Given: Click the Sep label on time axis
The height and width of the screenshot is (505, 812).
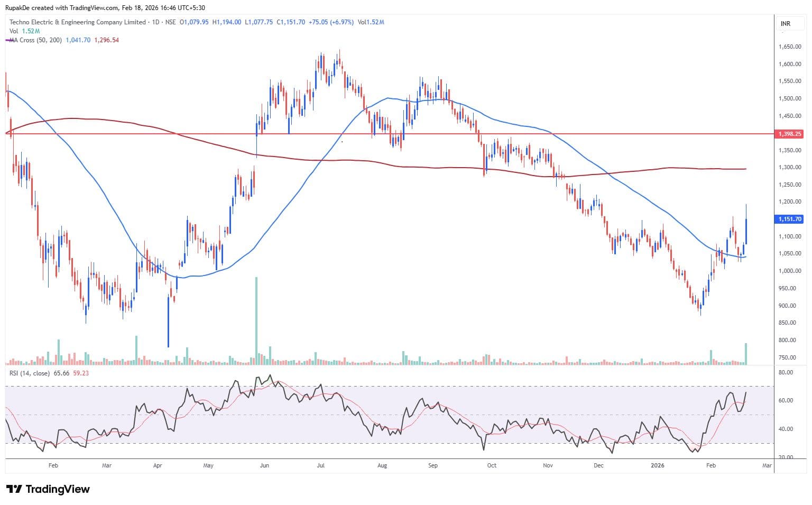Looking at the screenshot, I should 433,466.
